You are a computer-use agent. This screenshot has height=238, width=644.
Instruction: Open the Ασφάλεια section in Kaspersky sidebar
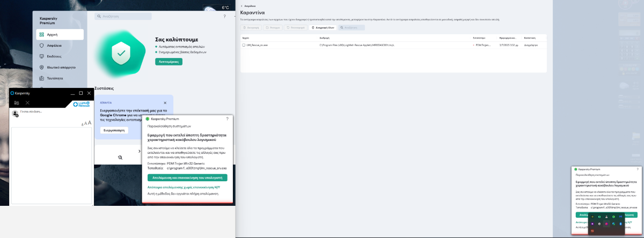[x=60, y=46]
